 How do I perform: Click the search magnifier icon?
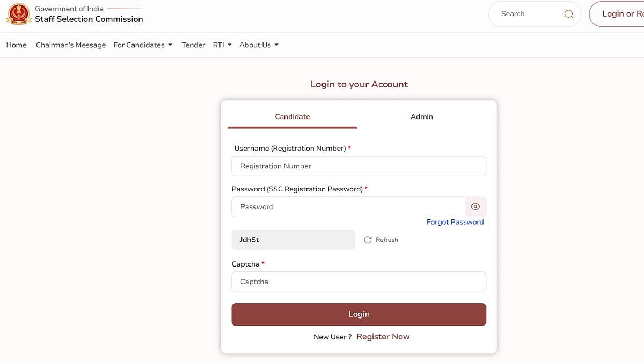pos(569,14)
